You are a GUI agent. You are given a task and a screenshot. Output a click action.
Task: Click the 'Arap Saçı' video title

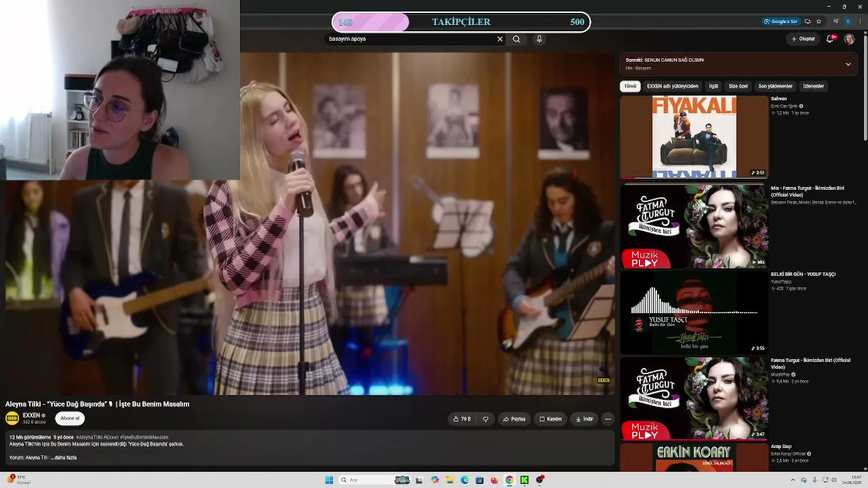[x=781, y=447]
